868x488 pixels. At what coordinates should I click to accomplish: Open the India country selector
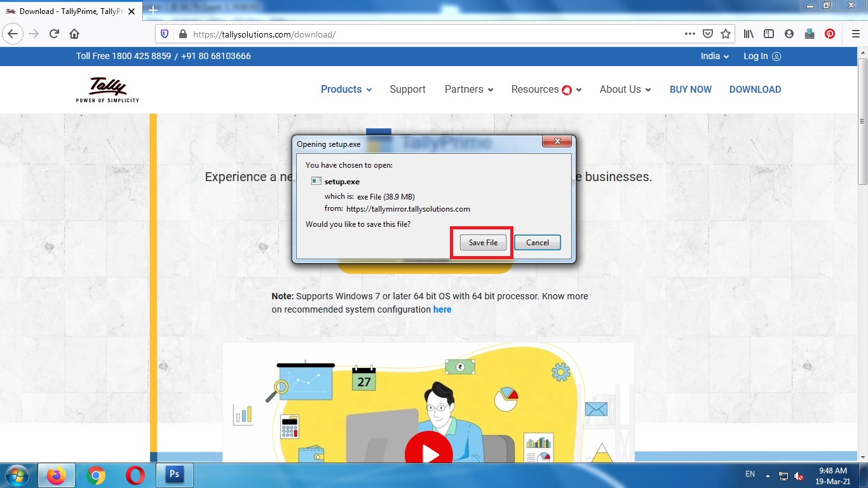715,56
